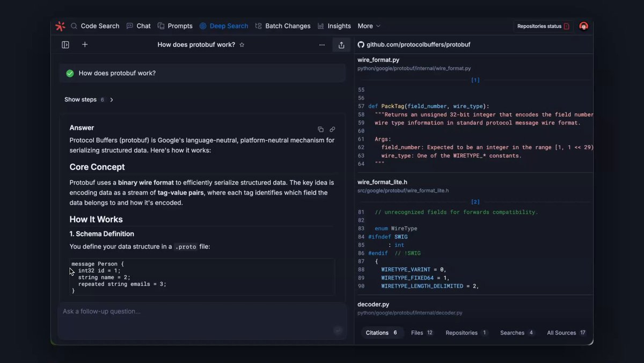This screenshot has width=644, height=363.
Task: Star the "How does protobuf work?" conversation
Action: pyautogui.click(x=242, y=45)
